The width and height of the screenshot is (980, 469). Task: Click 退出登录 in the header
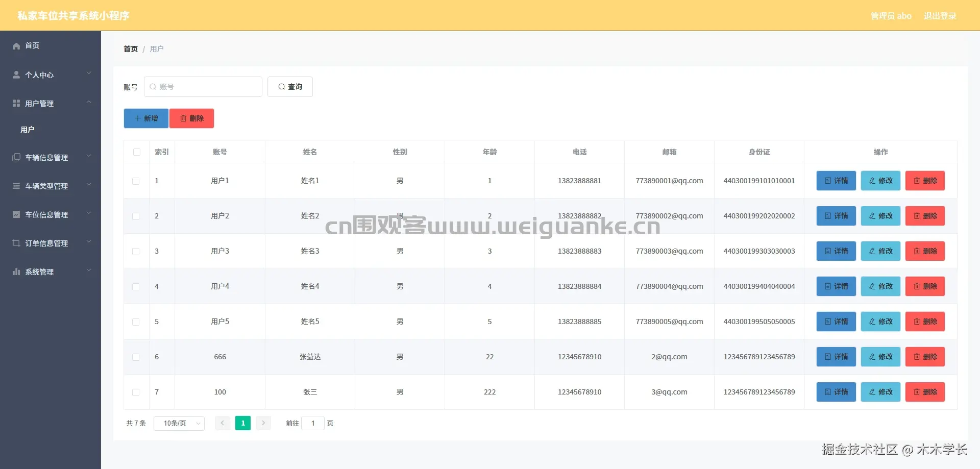pyautogui.click(x=940, y=16)
